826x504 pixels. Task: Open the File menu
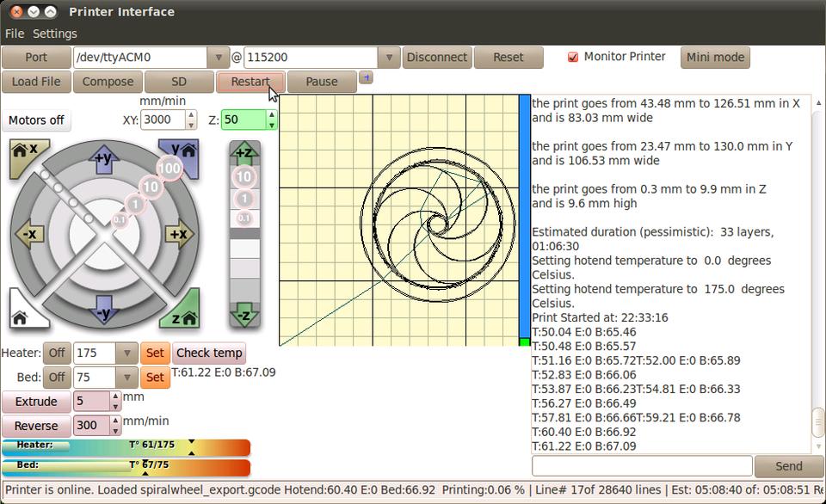tap(15, 34)
